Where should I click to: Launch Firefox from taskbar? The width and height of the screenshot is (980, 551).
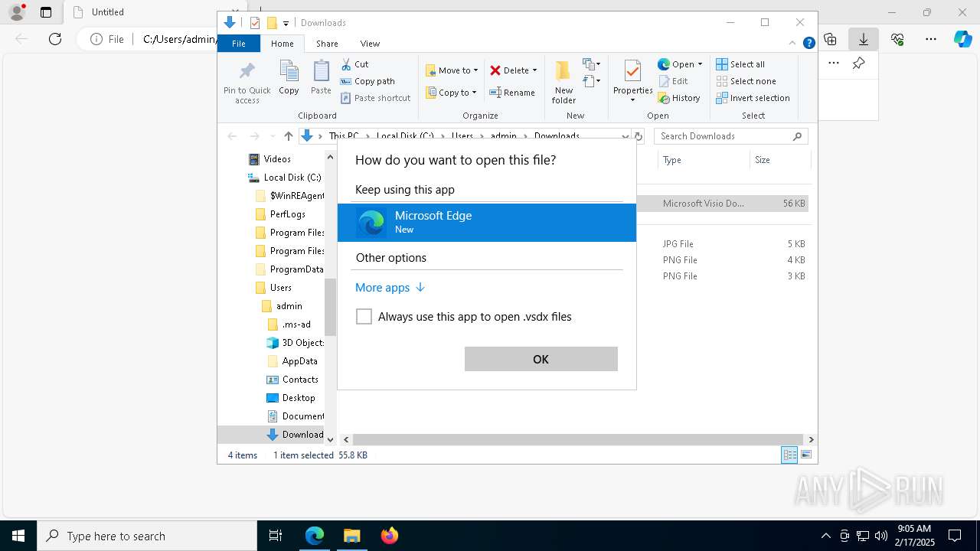point(389,536)
